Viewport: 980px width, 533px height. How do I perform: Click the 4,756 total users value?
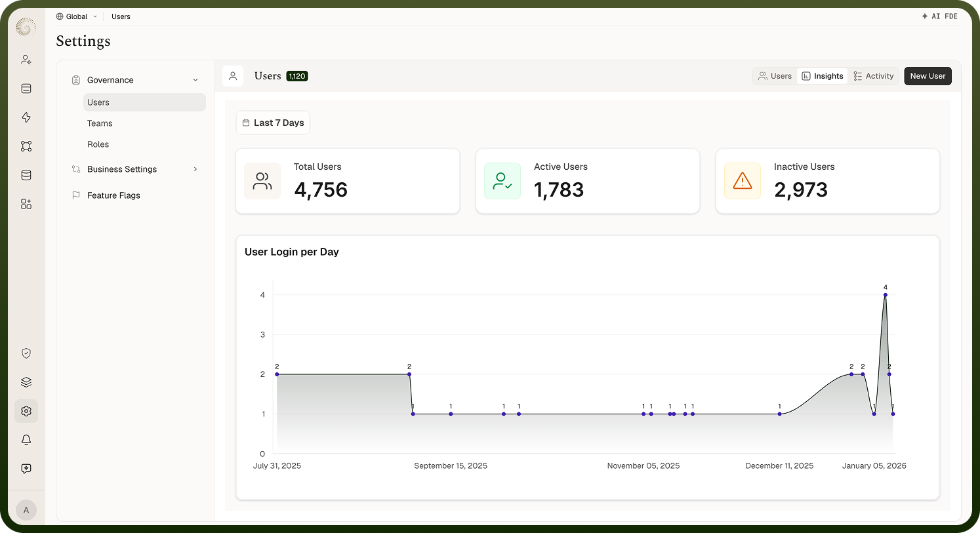pyautogui.click(x=321, y=190)
